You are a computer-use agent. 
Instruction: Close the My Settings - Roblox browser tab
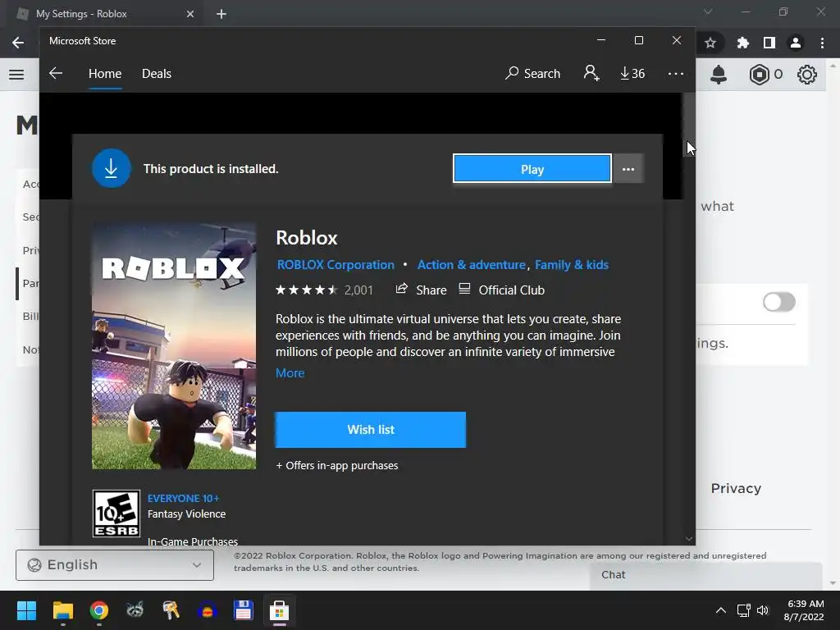point(190,14)
